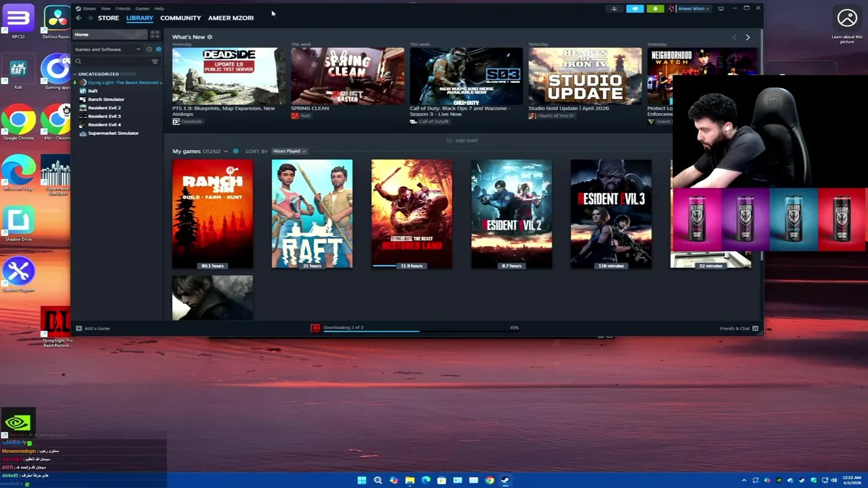Image resolution: width=868 pixels, height=488 pixels.
Task: Open Shadow Drive desktop shortcut
Action: point(18,224)
